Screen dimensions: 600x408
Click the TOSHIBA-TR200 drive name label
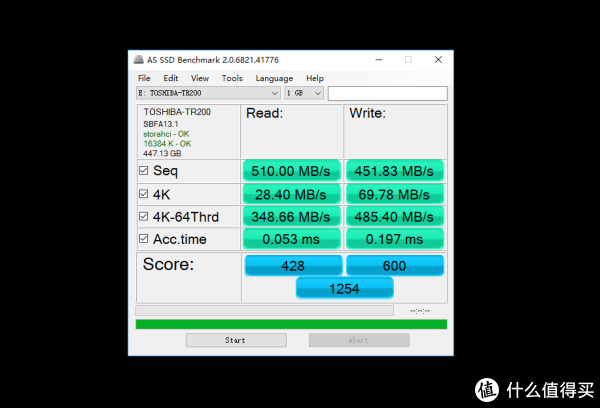[x=177, y=112]
